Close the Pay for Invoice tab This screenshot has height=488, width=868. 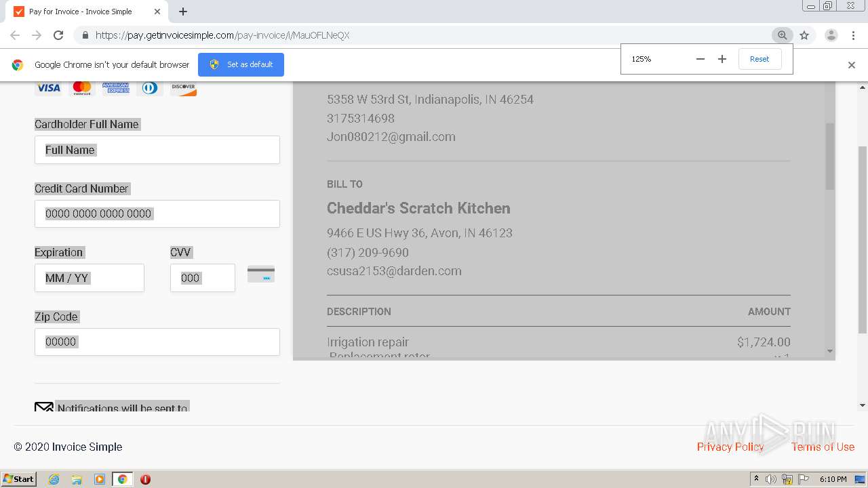(157, 12)
